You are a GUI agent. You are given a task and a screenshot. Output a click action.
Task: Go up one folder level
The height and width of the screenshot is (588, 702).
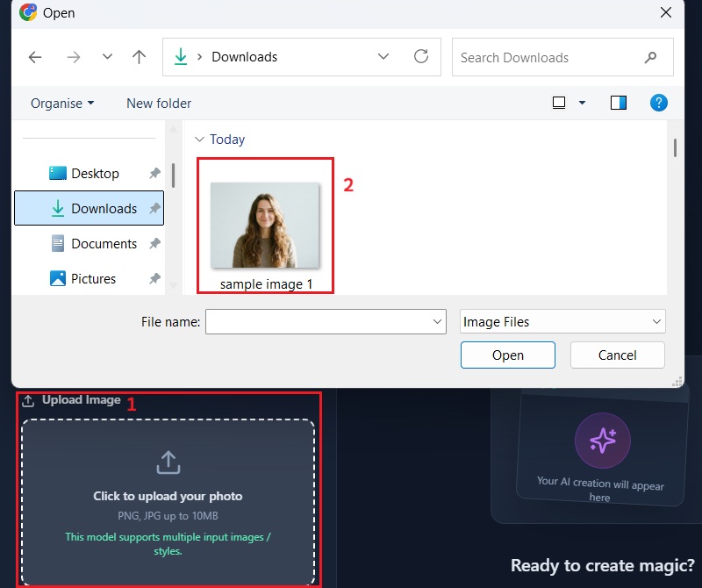(x=140, y=56)
